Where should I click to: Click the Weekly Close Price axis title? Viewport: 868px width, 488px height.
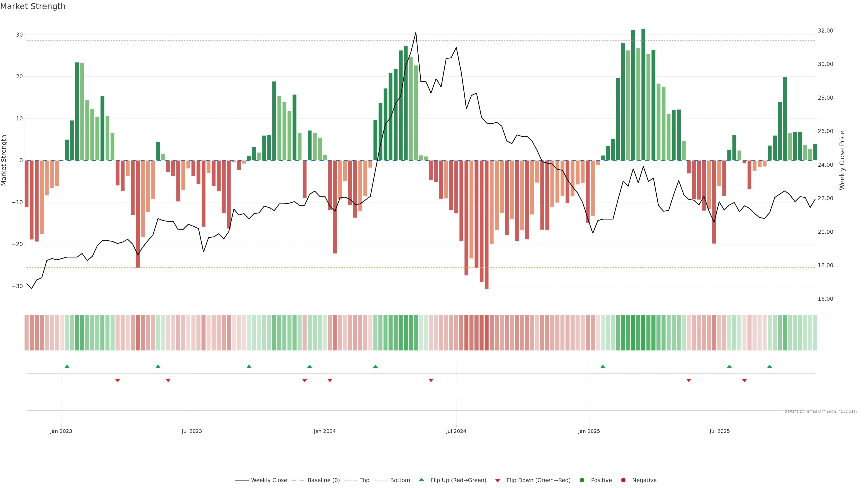tap(842, 160)
